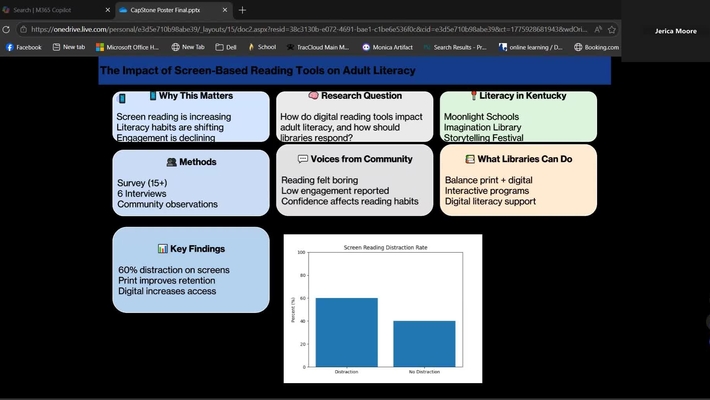Open the Dell bookmarks folder
Viewport: 710px width, 400px height.
[225, 47]
